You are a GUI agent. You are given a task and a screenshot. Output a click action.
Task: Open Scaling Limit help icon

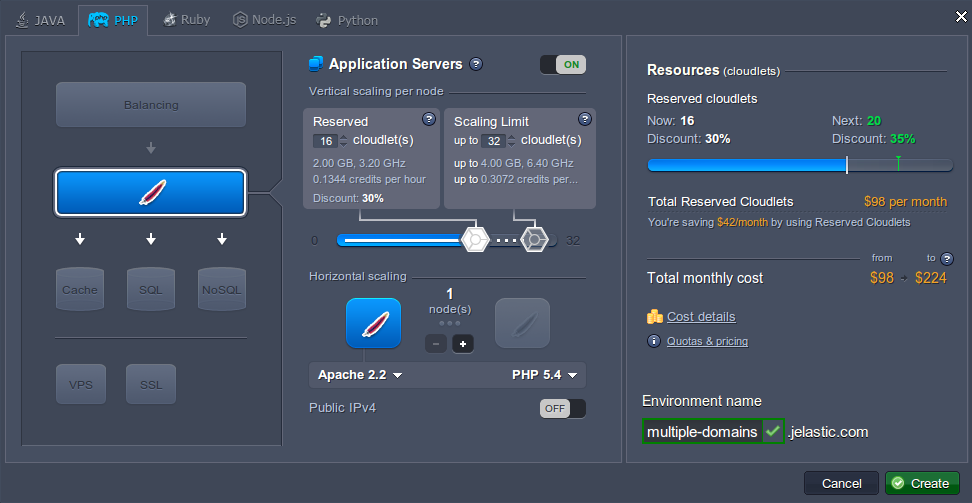tap(585, 118)
